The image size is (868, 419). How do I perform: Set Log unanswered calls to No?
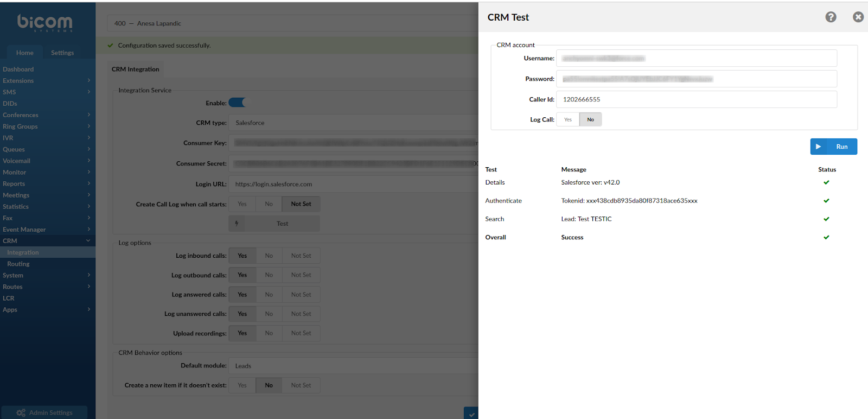269,314
